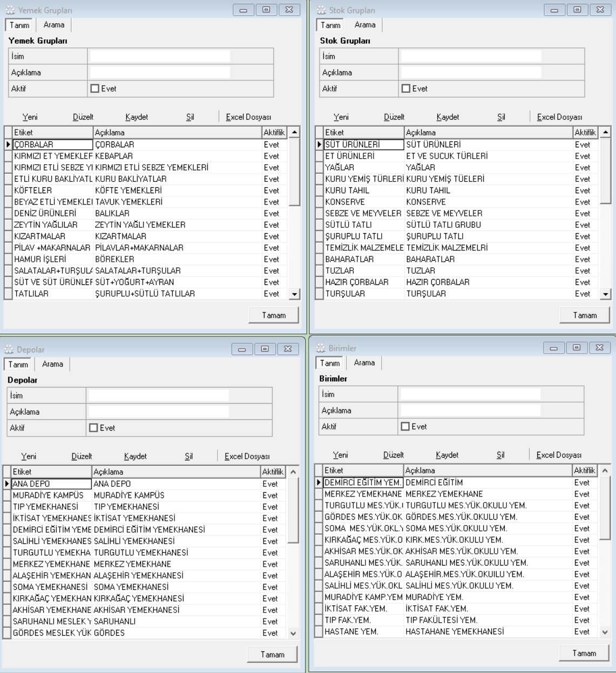Image resolution: width=616 pixels, height=673 pixels.
Task: Select the ZEYTİN YAĞLI YEMEKLER cell
Action: [x=178, y=225]
